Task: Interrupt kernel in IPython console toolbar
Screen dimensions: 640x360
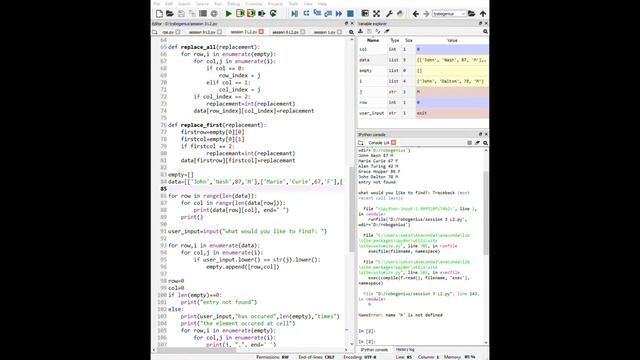Action: [469, 143]
